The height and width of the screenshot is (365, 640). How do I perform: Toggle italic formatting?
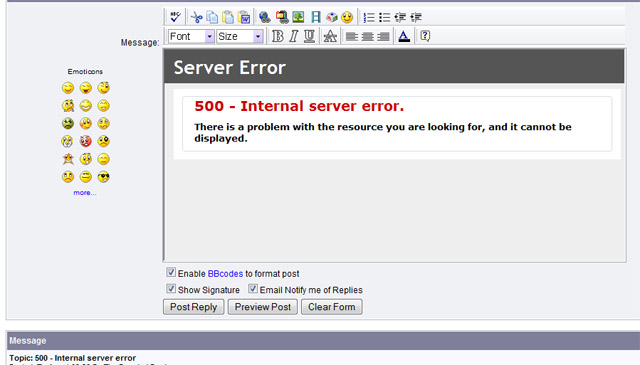(x=293, y=36)
